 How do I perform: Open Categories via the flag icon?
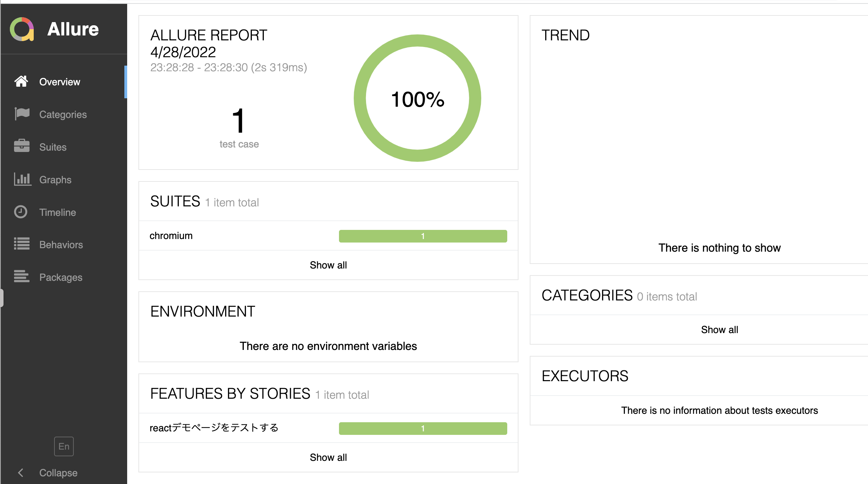coord(22,114)
